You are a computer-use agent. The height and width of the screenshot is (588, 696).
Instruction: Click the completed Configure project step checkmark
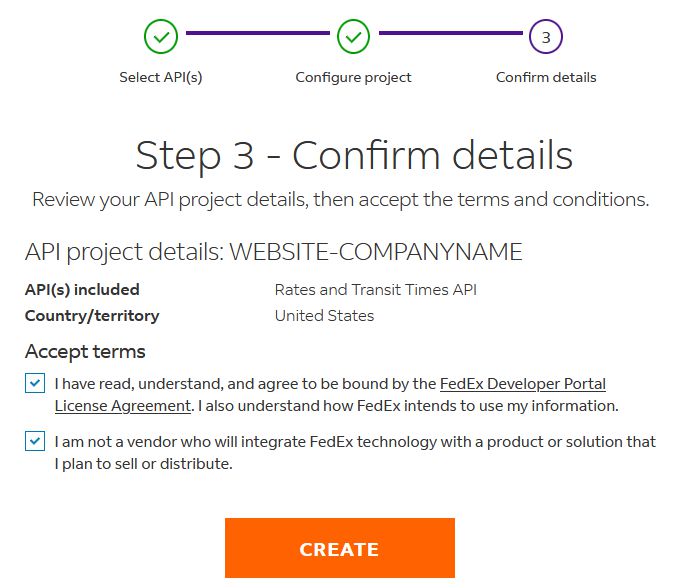point(353,38)
